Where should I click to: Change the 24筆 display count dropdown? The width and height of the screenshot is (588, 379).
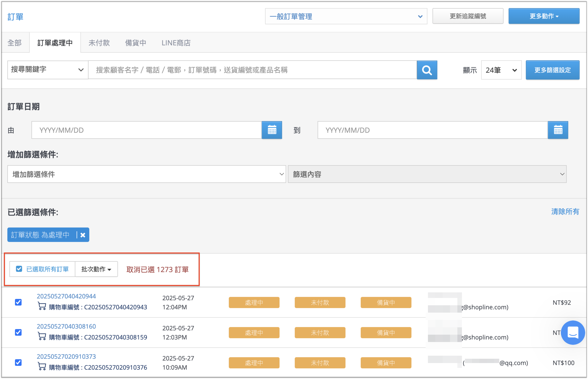(501, 70)
